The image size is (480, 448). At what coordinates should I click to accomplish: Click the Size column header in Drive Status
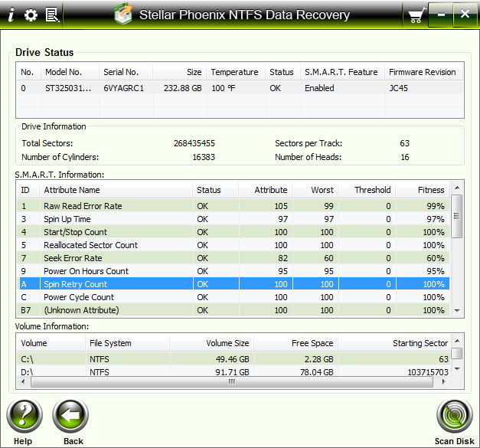tap(180, 72)
